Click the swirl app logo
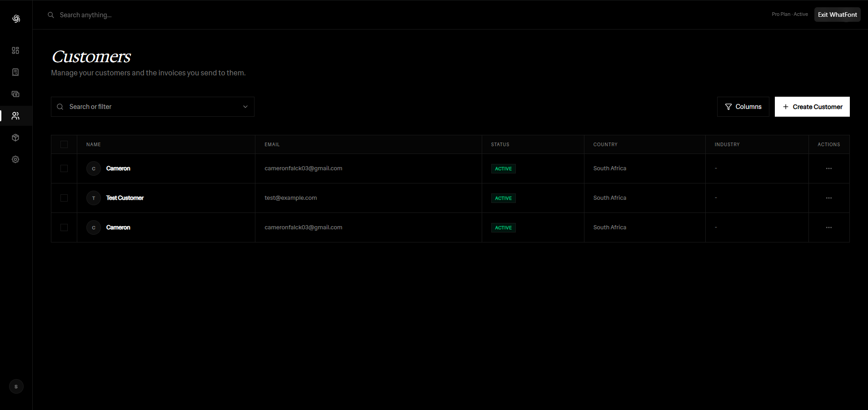The image size is (868, 410). [x=16, y=19]
